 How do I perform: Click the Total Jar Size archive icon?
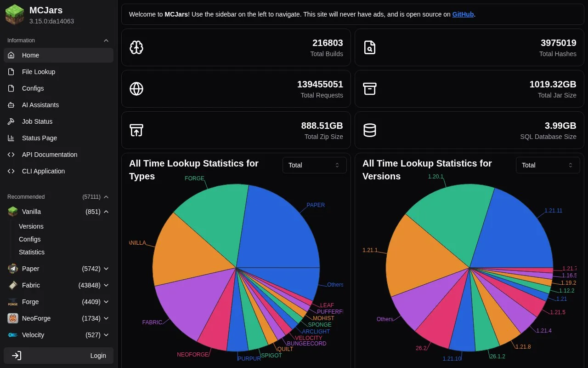coord(370,89)
